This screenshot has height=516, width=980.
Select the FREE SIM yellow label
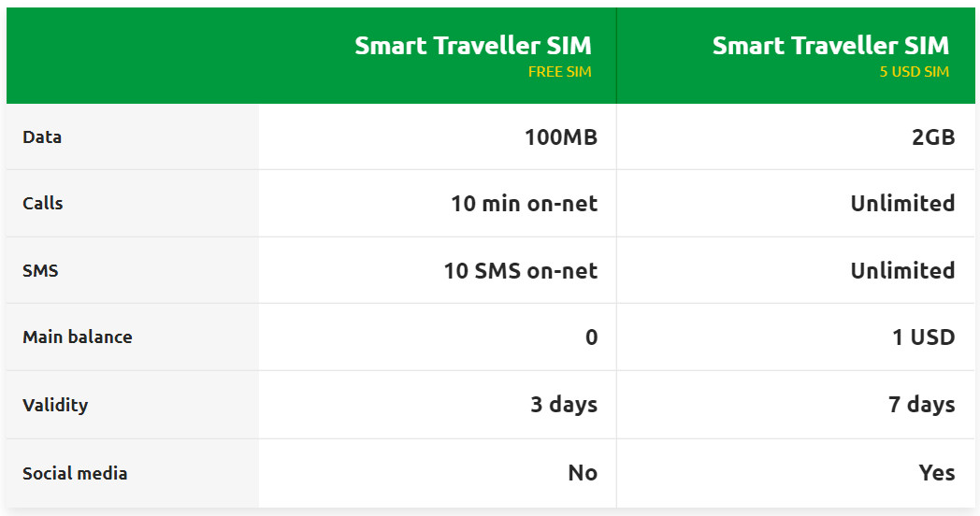click(x=559, y=72)
